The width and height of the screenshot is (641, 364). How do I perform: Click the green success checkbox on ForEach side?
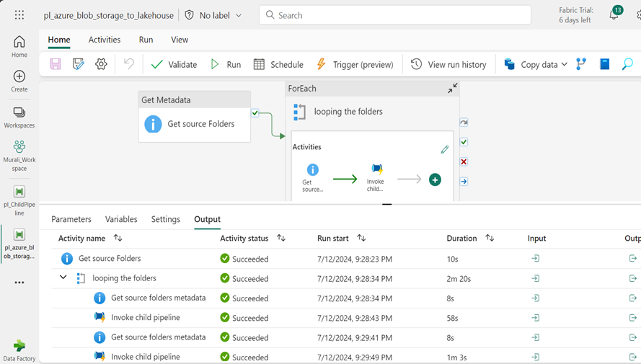[464, 142]
